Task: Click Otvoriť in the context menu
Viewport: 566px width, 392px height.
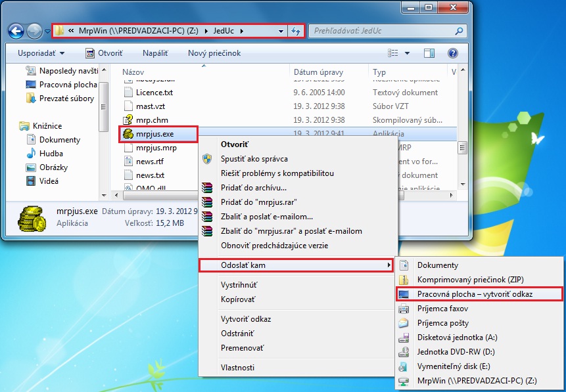Action: coord(298,144)
